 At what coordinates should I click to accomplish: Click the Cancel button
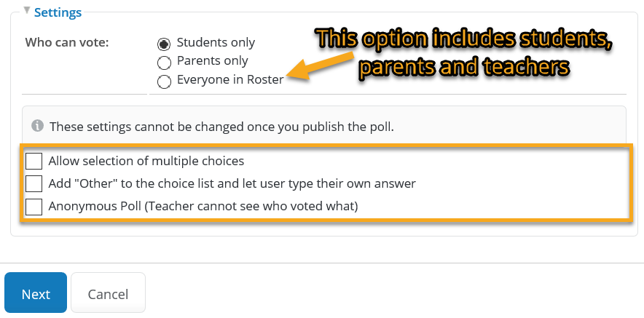tap(108, 293)
